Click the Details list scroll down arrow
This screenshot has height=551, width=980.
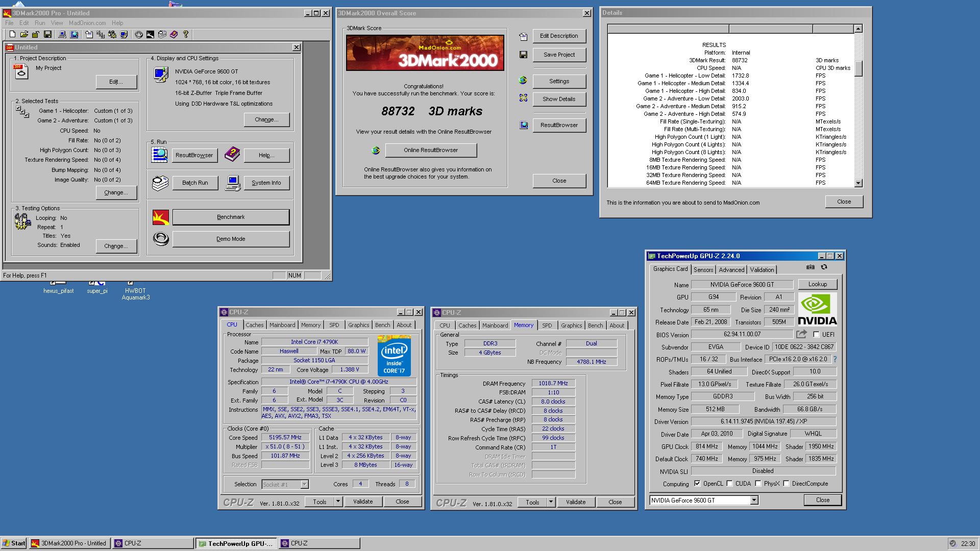click(x=858, y=183)
